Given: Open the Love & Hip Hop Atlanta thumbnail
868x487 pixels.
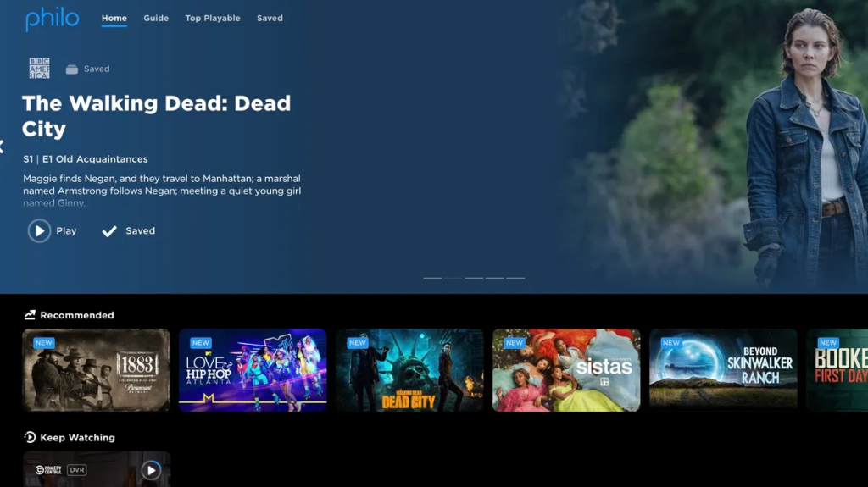Looking at the screenshot, I should click(x=253, y=370).
